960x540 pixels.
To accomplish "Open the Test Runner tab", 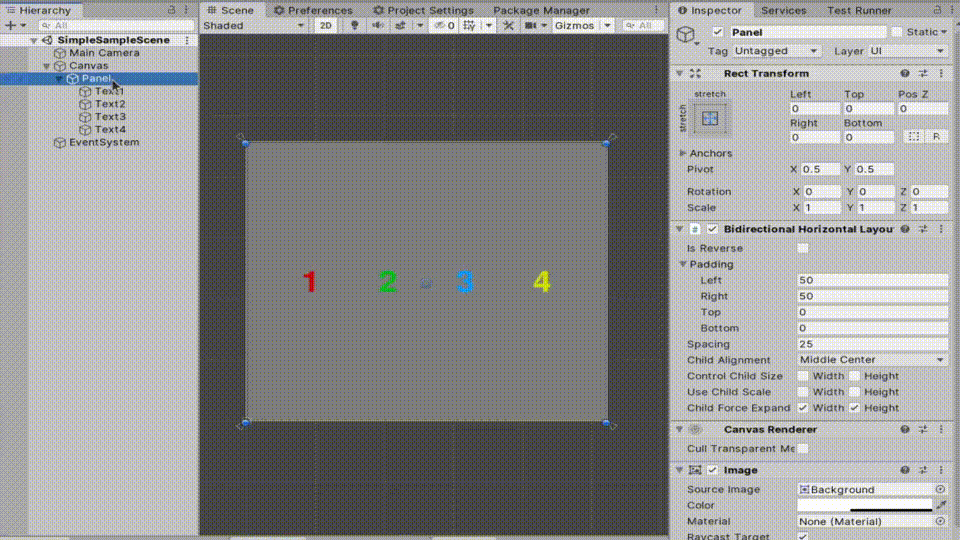I will click(x=859, y=10).
